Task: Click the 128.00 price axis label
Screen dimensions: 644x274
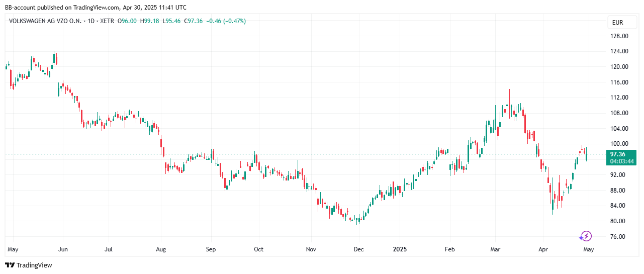Action: tap(619, 36)
